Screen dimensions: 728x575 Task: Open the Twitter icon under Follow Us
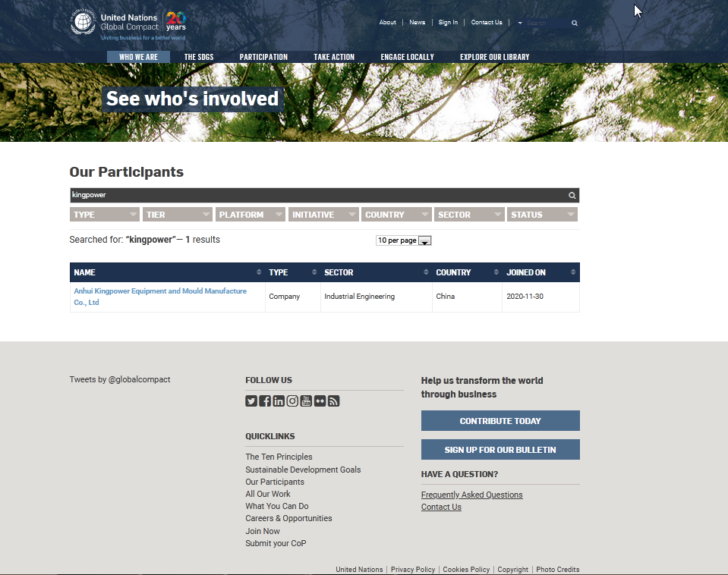point(251,401)
